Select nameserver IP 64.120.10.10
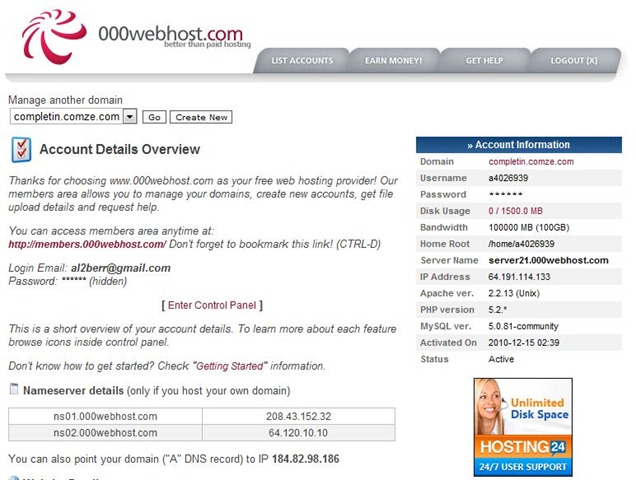This screenshot has width=636, height=480. click(298, 433)
